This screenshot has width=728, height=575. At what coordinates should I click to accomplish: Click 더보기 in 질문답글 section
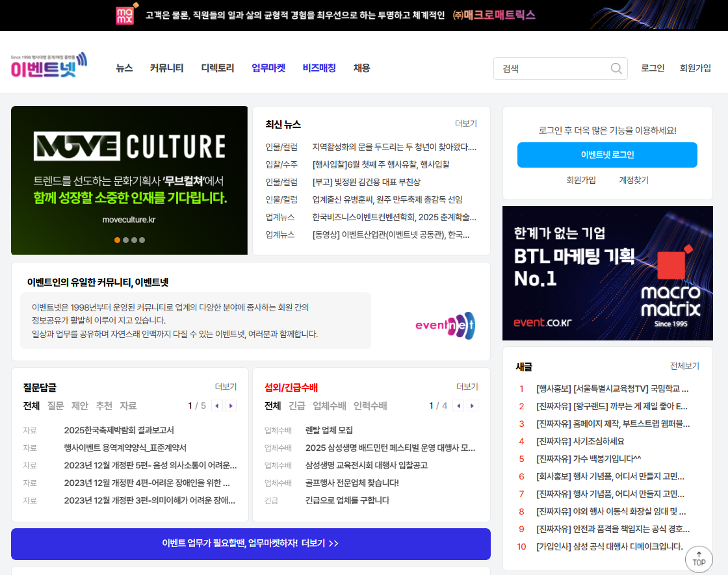tap(226, 387)
